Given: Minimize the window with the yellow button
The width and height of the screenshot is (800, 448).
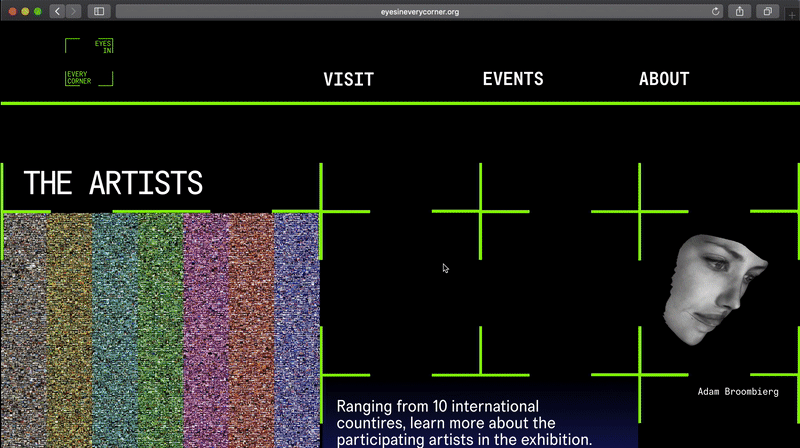Looking at the screenshot, I should coord(25,11).
